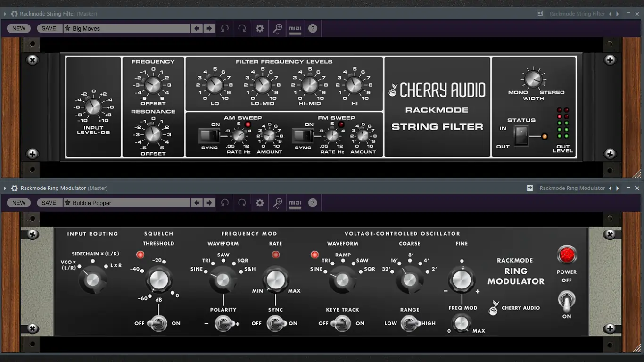Click the Input Routing selector knob

[93, 280]
